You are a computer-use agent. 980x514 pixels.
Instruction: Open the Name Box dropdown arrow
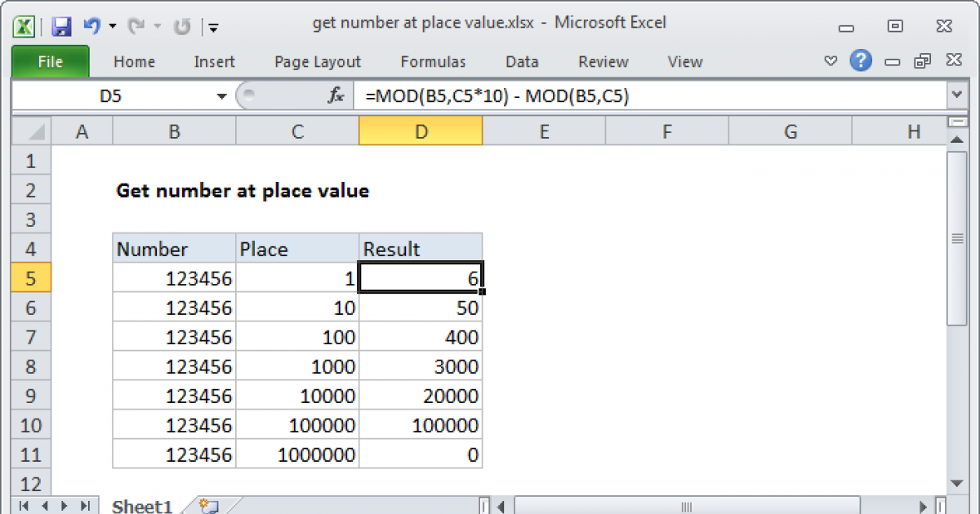220,95
